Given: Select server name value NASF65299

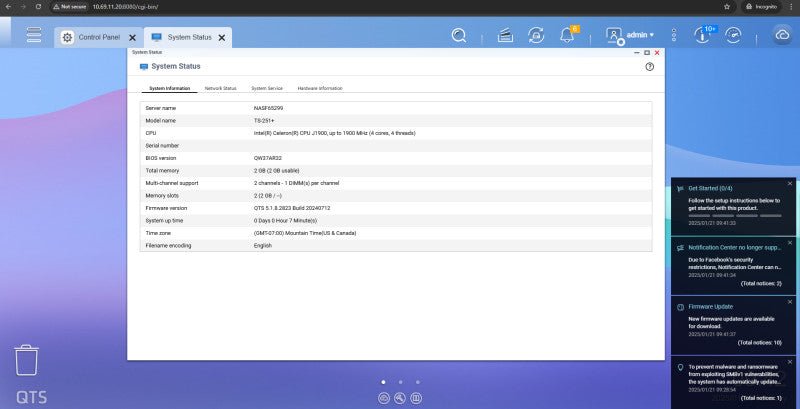Looking at the screenshot, I should pos(268,108).
